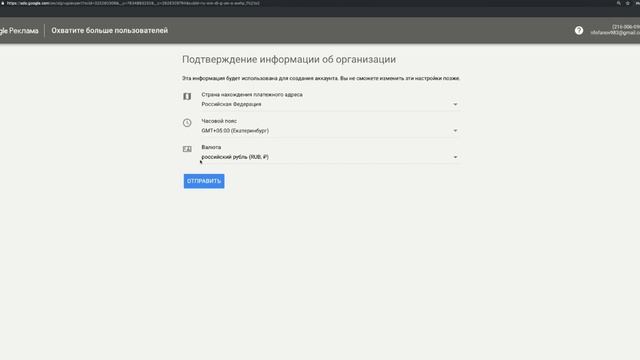Click the label Часовой пояс
Screen dimensions: 640x360
click(x=219, y=121)
